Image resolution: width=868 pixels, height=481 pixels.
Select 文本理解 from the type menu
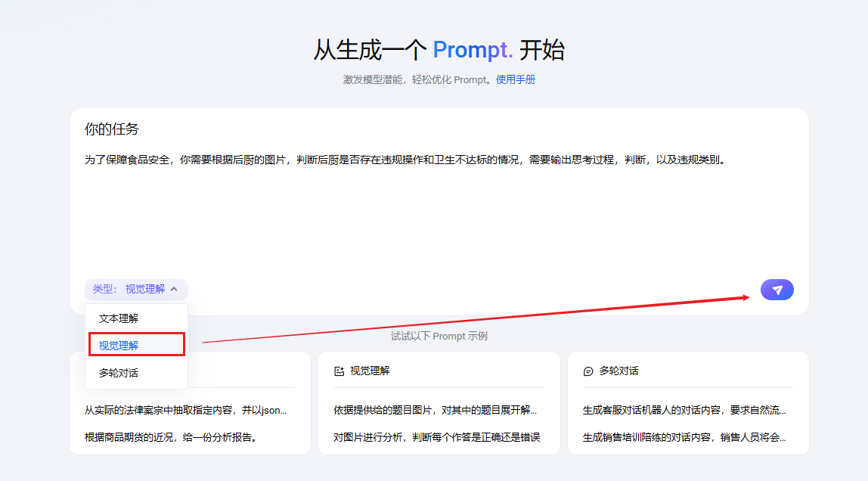pyautogui.click(x=136, y=318)
